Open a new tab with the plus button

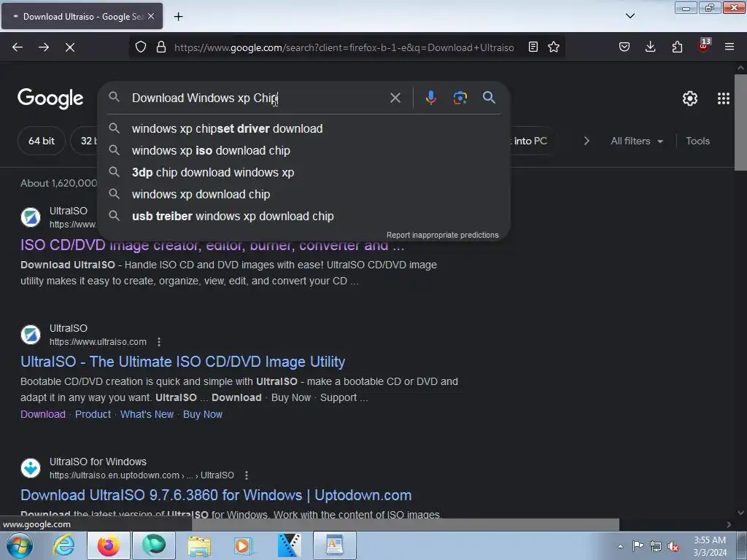tap(178, 17)
